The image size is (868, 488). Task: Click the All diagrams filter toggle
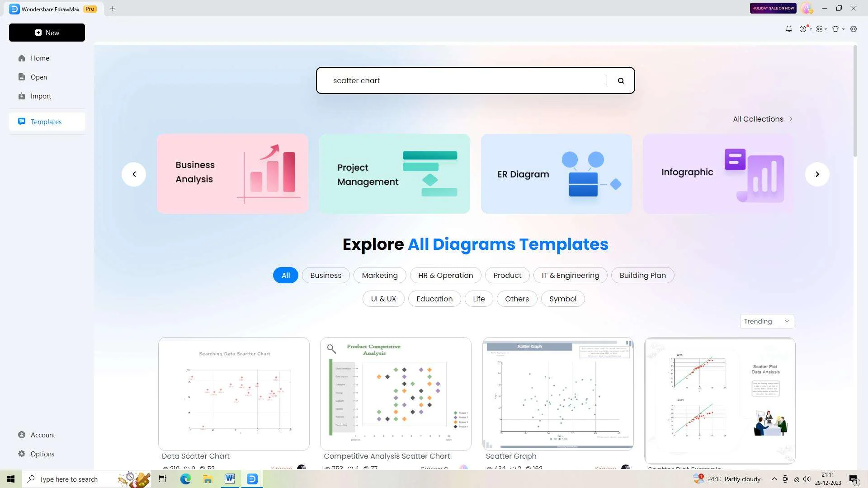coord(285,275)
